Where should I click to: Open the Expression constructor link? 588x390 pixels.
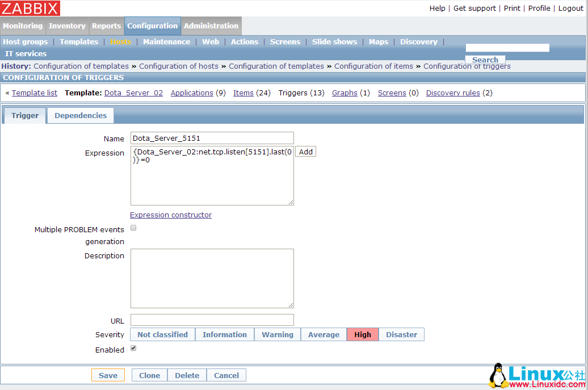click(171, 215)
